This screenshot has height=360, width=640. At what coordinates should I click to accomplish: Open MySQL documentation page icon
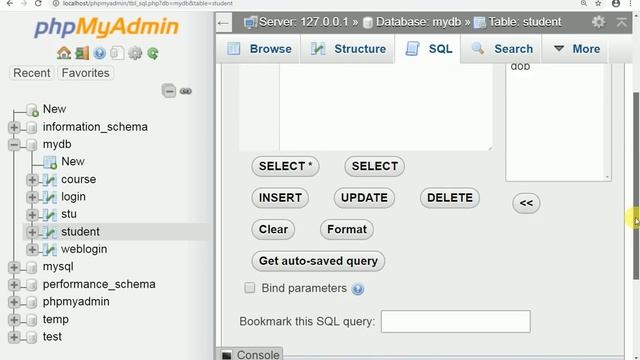point(117,53)
